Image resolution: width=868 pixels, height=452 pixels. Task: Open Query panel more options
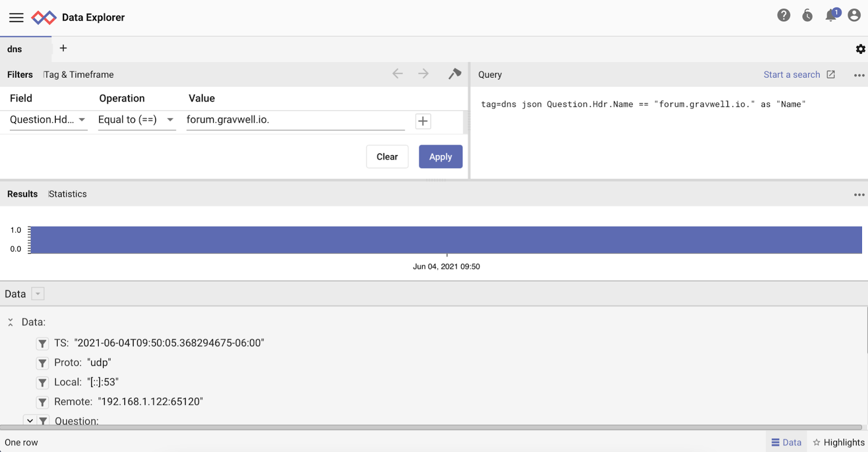click(x=859, y=75)
